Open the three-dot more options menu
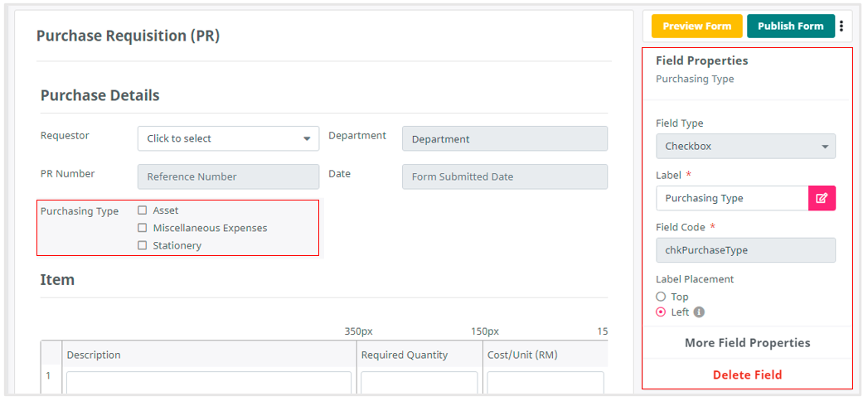868x401 pixels. pos(841,26)
